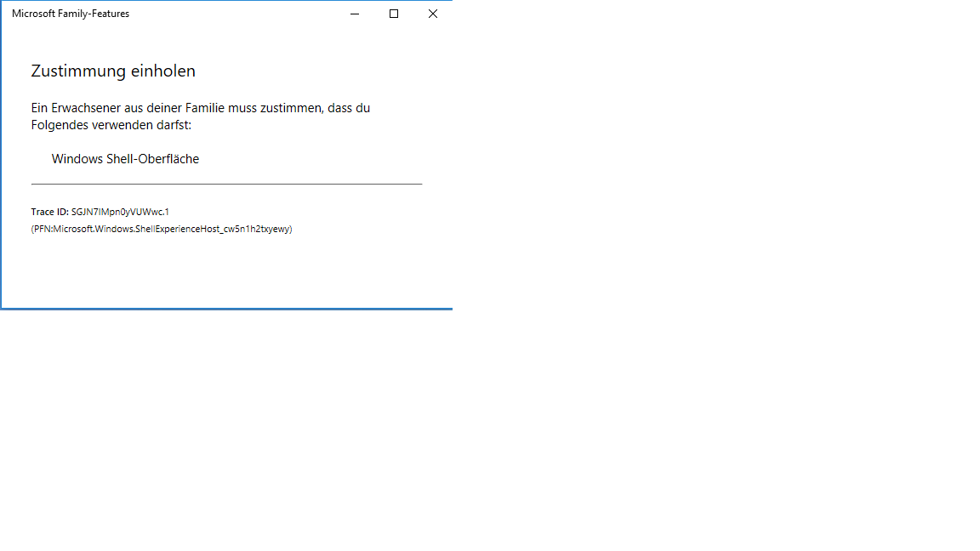
Task: Click the 'Folgendes verwenden darfst:' line
Action: [111, 125]
